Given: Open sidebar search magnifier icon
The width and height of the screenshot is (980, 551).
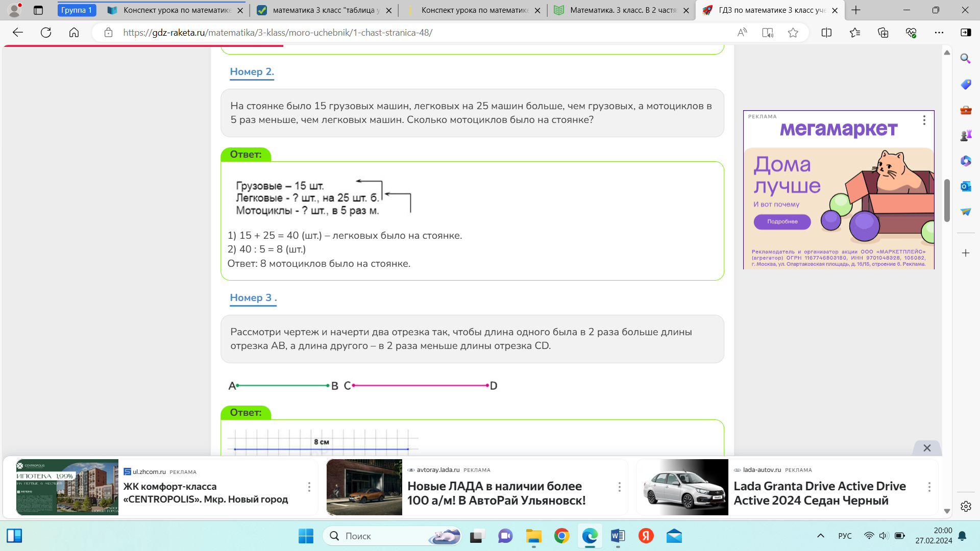Looking at the screenshot, I should (x=965, y=59).
